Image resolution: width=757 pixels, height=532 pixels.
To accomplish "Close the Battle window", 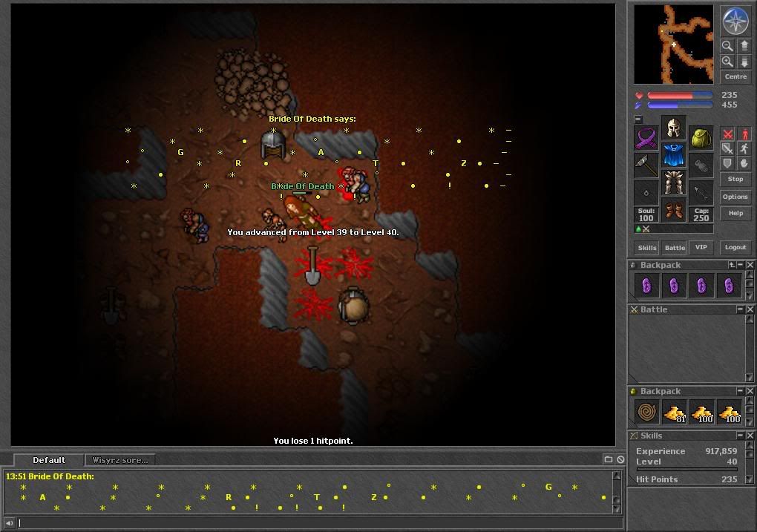I will [x=750, y=309].
